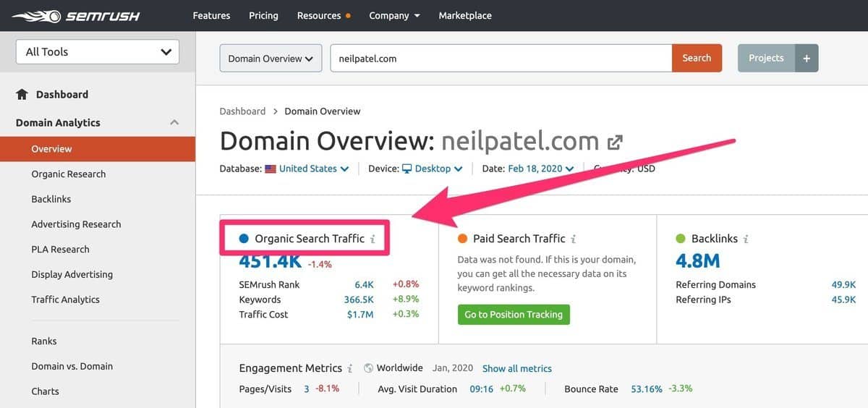Screen dimensions: 868x408
Task: Click info icon next to Backlinks
Action: (x=746, y=239)
